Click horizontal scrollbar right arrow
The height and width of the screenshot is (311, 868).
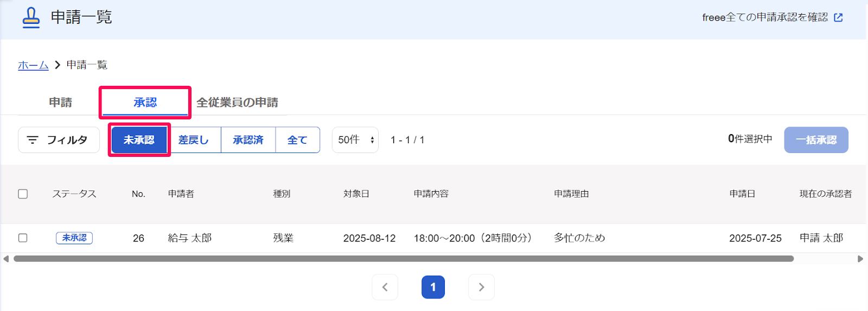tap(860, 259)
